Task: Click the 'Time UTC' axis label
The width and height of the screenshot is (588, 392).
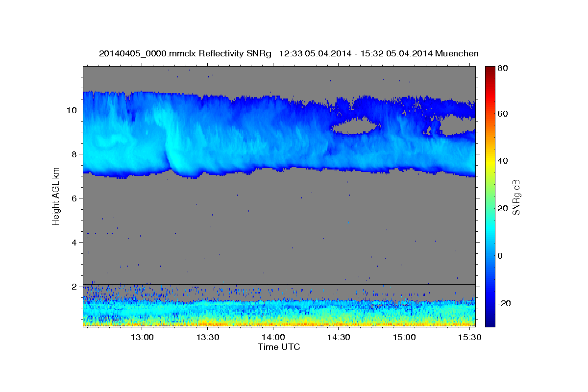Action: pyautogui.click(x=279, y=347)
